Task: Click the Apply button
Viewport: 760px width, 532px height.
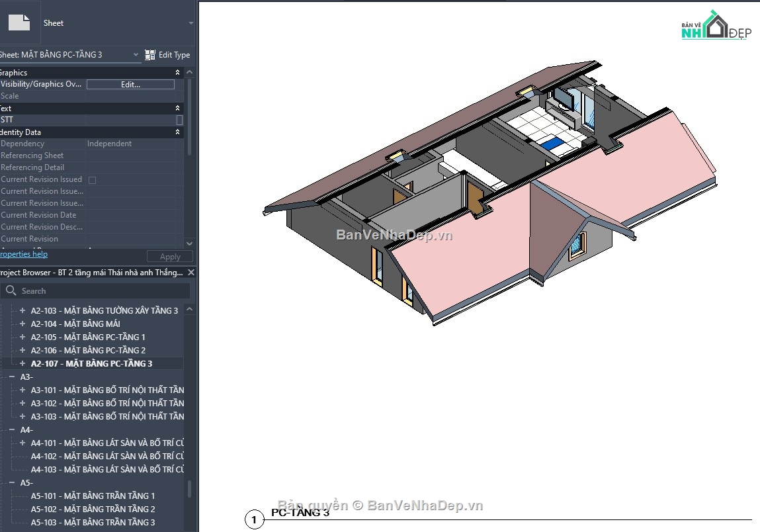Action: click(169, 257)
